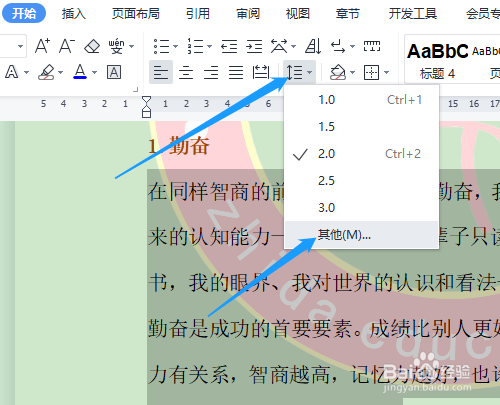The width and height of the screenshot is (500, 405).
Task: Align text left
Action: point(161,72)
